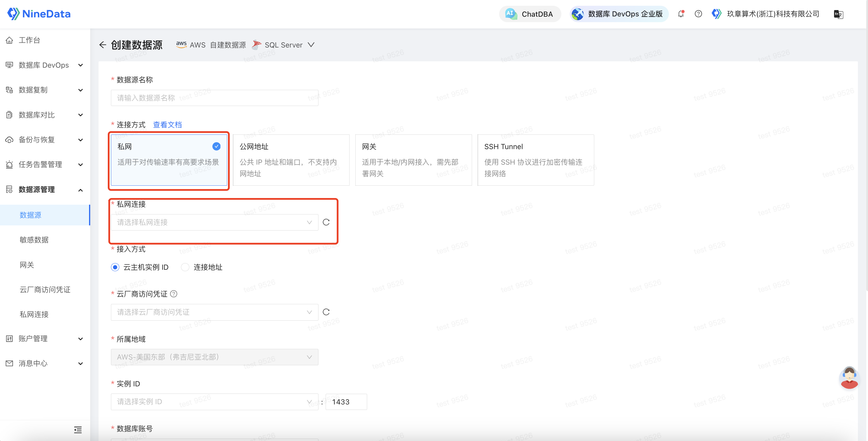The width and height of the screenshot is (868, 441).
Task: Open help question mark icon
Action: pyautogui.click(x=698, y=14)
